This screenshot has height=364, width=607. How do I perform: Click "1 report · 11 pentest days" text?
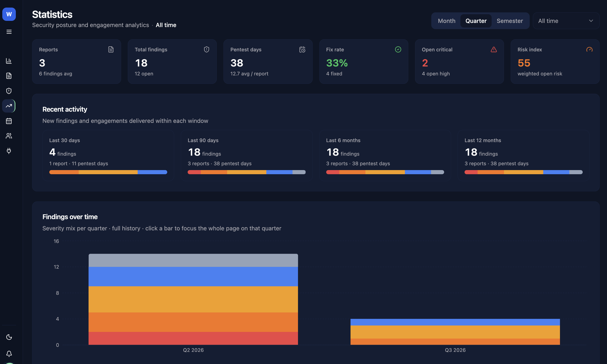[78, 163]
